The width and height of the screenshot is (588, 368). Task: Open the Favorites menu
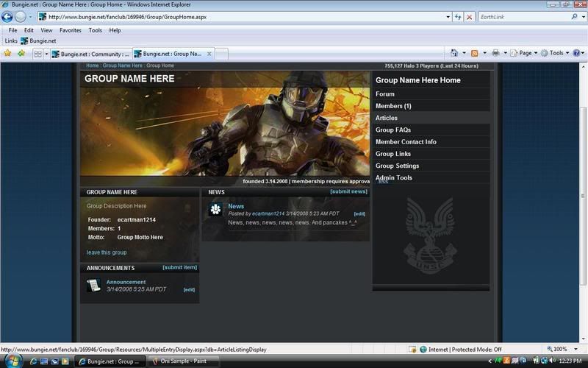[71, 30]
